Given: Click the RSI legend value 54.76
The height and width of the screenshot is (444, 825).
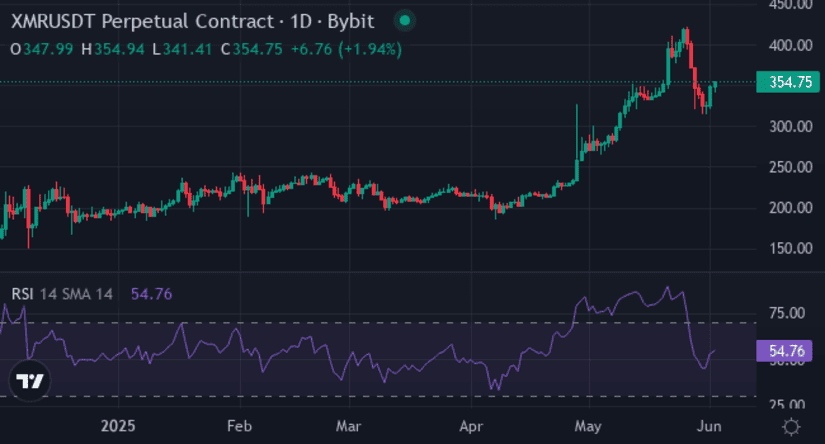Looking at the screenshot, I should [x=152, y=294].
